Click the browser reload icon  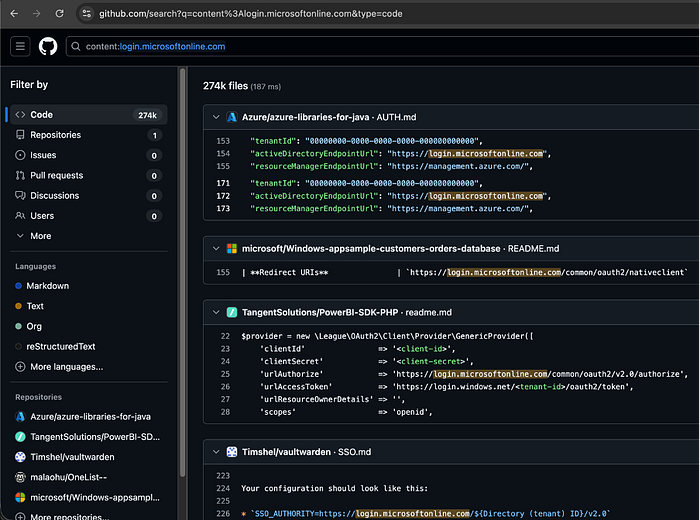(60, 14)
